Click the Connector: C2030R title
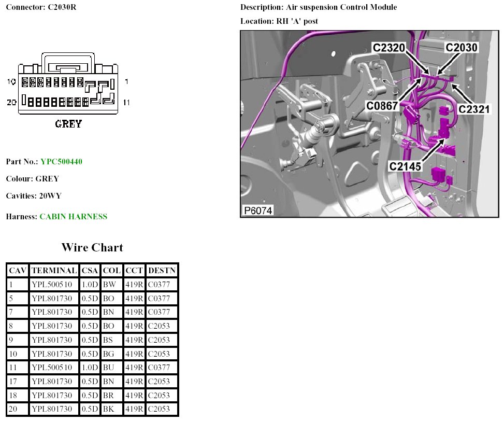This screenshot has width=504, height=421. pos(37,7)
